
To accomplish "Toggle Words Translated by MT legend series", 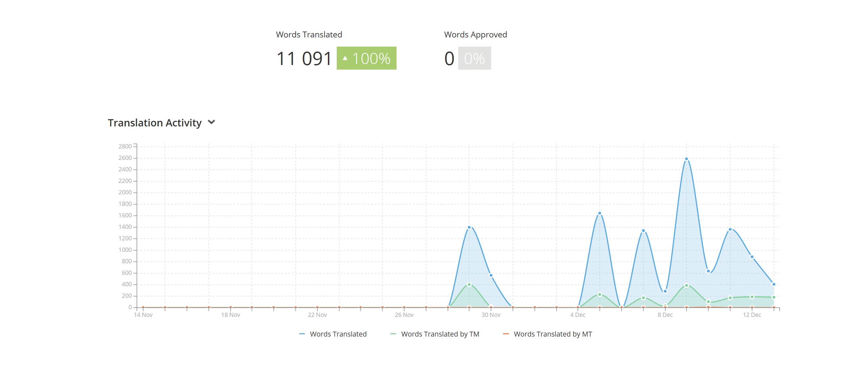I will (x=553, y=334).
